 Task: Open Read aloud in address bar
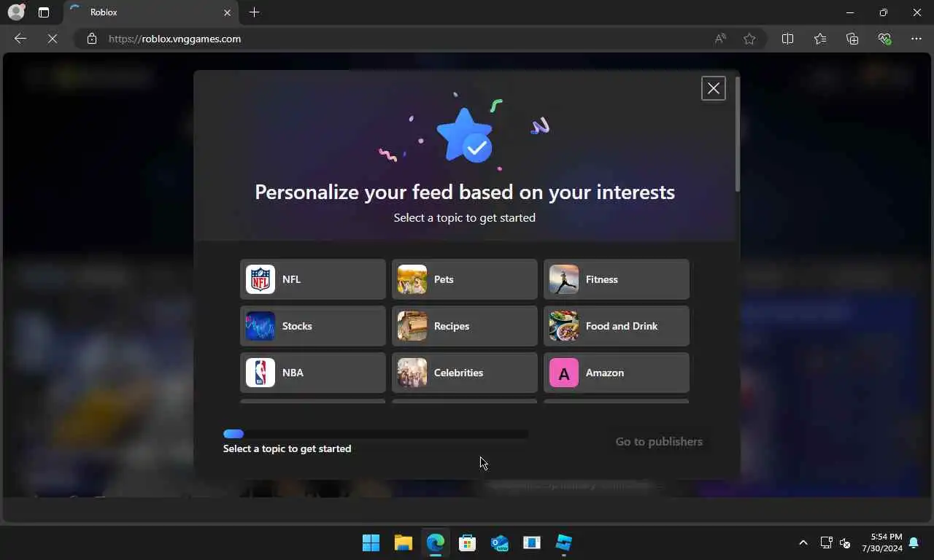click(x=720, y=39)
